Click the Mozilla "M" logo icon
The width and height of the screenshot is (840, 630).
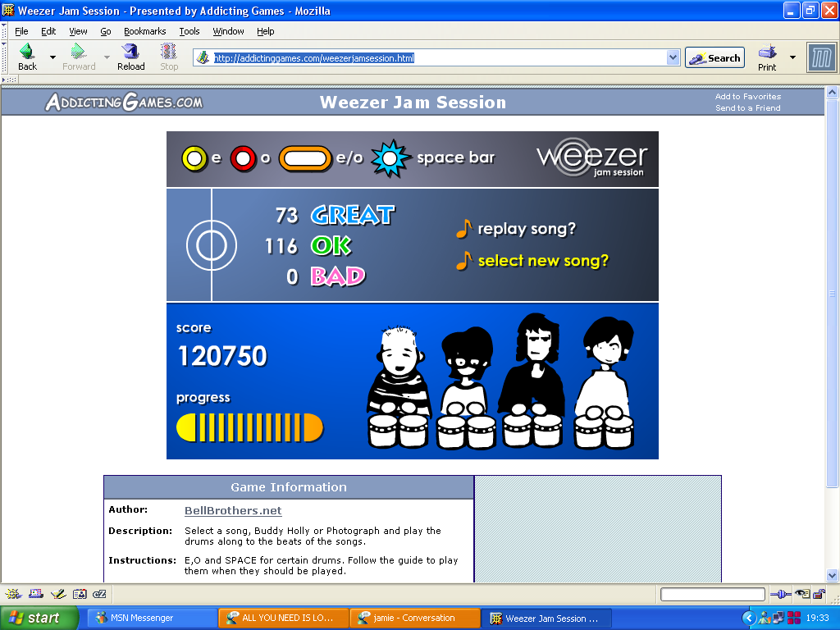821,57
